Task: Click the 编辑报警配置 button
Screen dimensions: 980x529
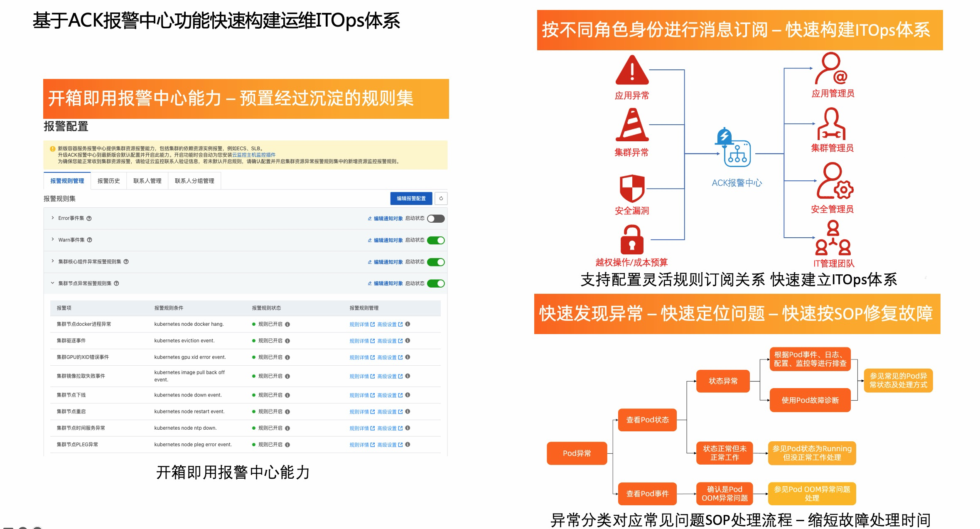Action: tap(411, 199)
